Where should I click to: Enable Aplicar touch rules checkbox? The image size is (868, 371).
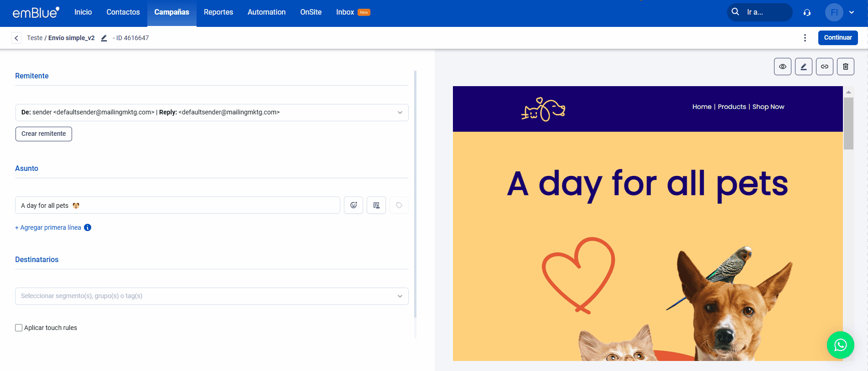point(19,328)
